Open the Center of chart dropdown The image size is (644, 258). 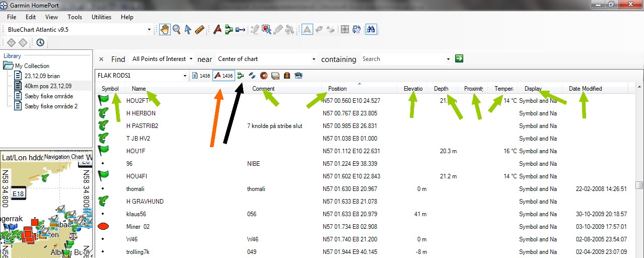click(314, 59)
